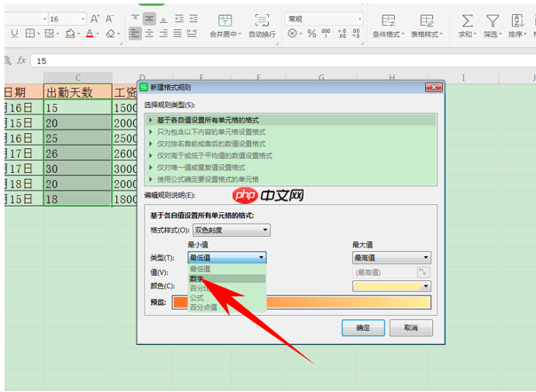Image resolution: width=536 pixels, height=392 pixels.
Task: Choose 百分点值 from the open type list
Action: [203, 307]
